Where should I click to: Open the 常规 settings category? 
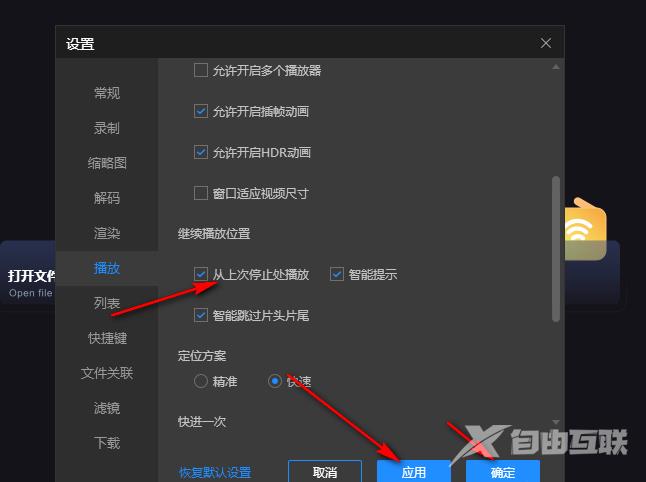(x=107, y=93)
